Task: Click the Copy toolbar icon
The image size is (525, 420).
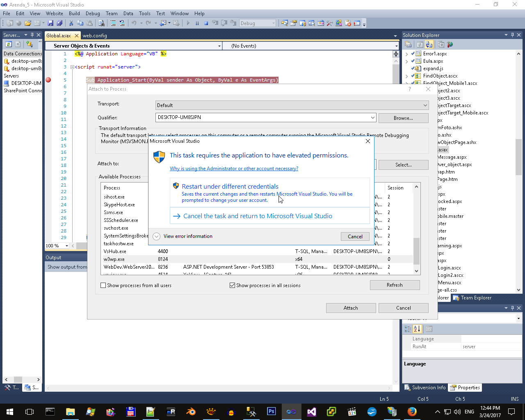Action: coord(80,23)
